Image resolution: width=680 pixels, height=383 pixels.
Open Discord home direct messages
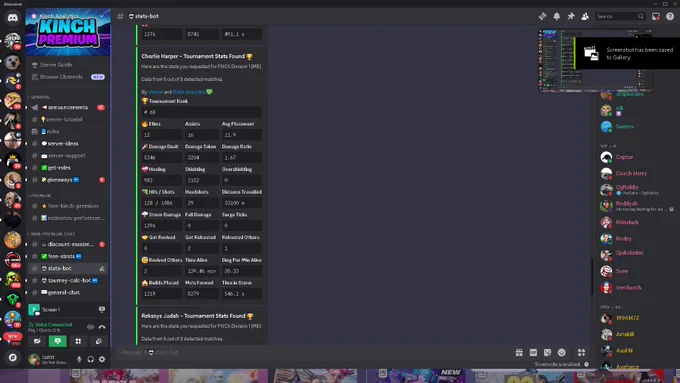13,18
